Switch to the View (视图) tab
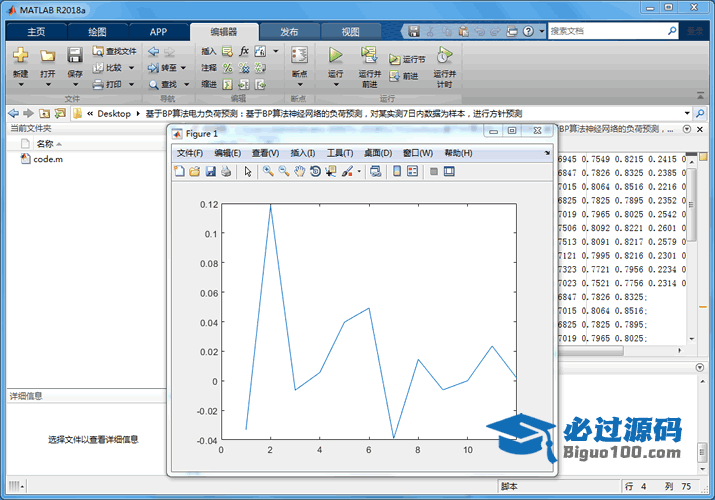This screenshot has width=715, height=500. pyautogui.click(x=350, y=31)
